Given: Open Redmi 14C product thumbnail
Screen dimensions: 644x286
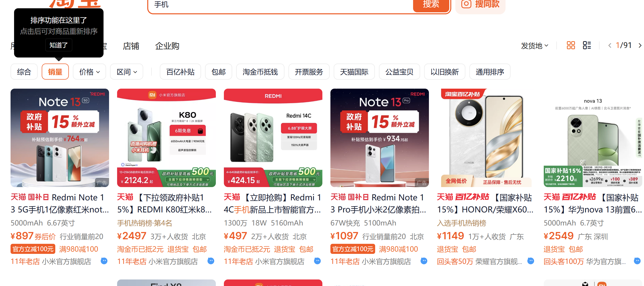Looking at the screenshot, I should click(273, 138).
